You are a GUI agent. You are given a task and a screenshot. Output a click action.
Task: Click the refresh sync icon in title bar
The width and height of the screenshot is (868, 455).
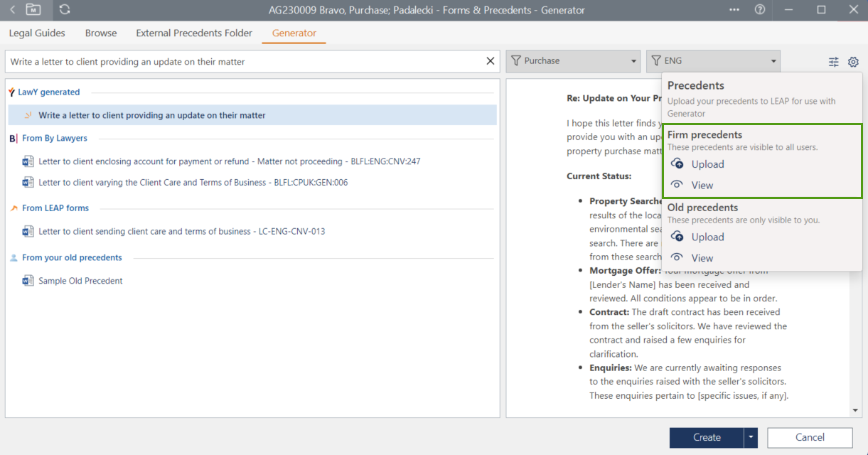coord(65,10)
